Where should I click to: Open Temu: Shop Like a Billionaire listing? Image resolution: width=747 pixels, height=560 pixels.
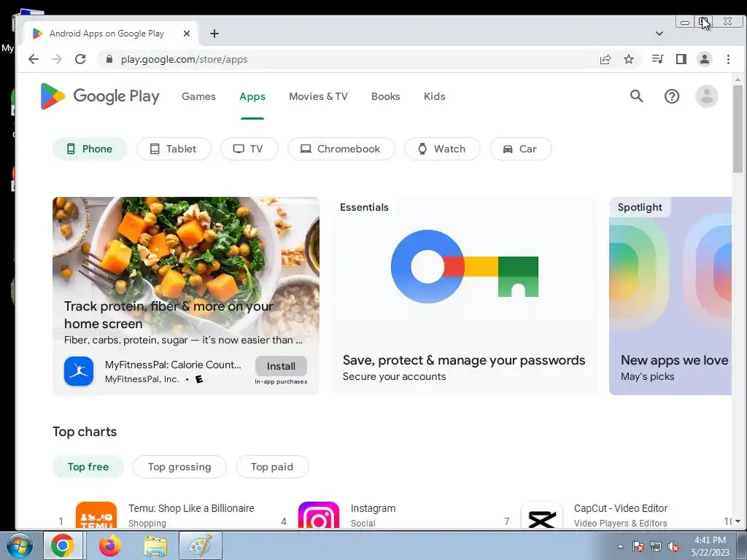191,508
